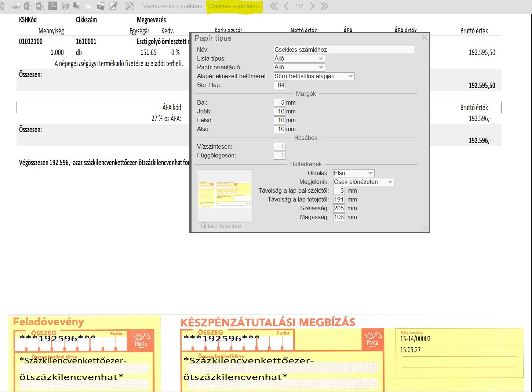The image size is (532, 392).
Task: Click the Szélesség field
Action: (339, 208)
